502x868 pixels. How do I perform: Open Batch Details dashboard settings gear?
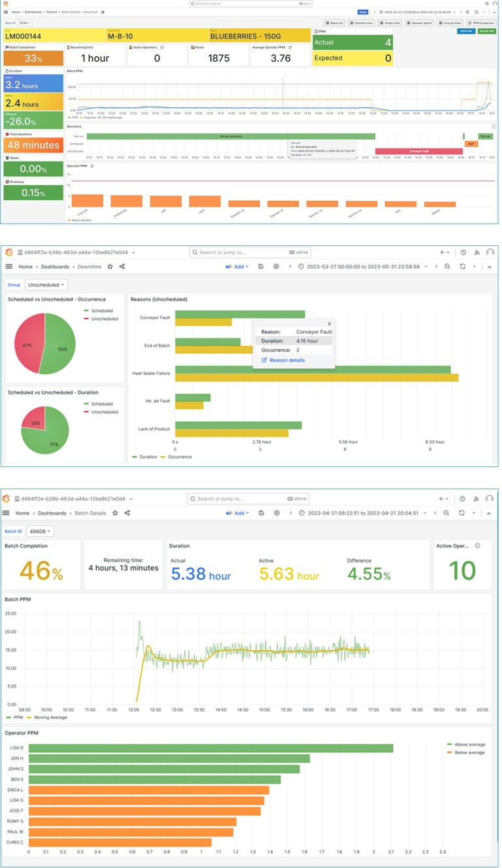(x=276, y=513)
